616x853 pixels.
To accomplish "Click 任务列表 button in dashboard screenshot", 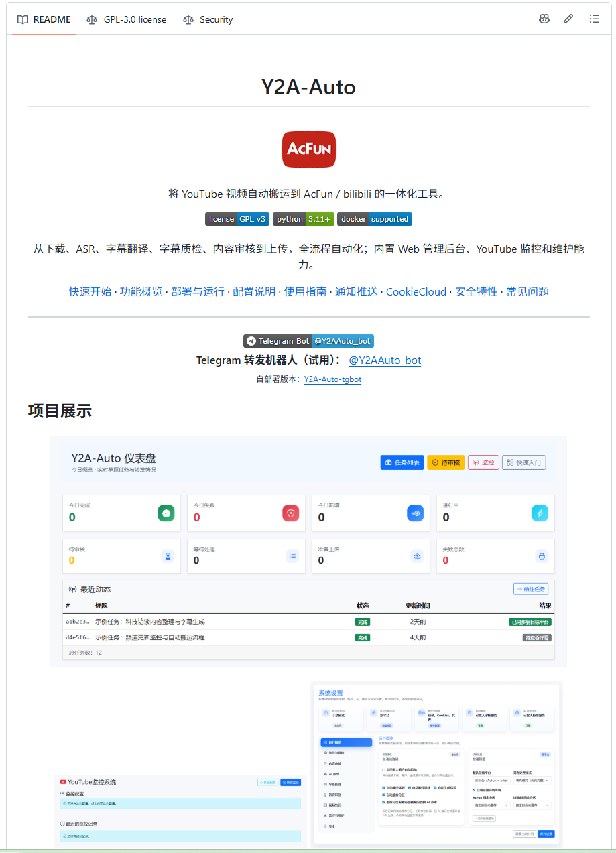I will coord(402,462).
